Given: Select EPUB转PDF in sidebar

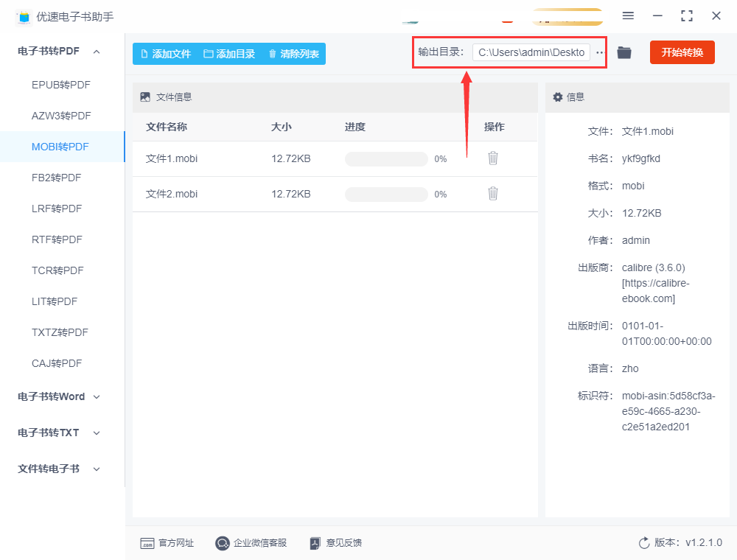Looking at the screenshot, I should [61, 85].
